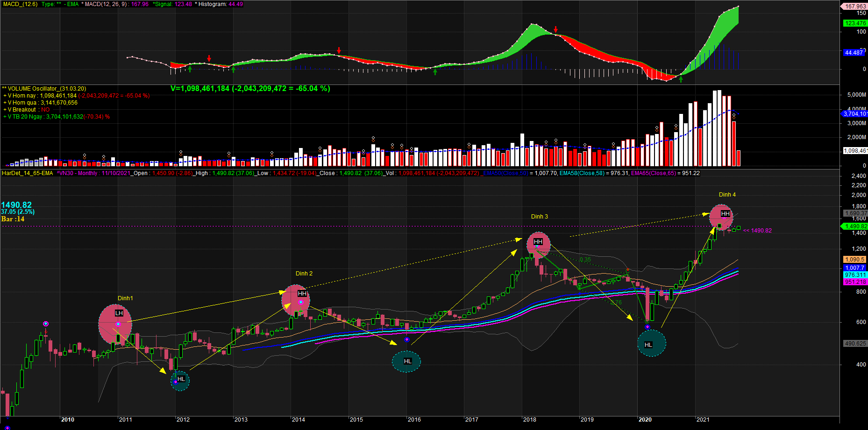
Task: Click the green up arrow on MACD near 2020
Action: (681, 79)
